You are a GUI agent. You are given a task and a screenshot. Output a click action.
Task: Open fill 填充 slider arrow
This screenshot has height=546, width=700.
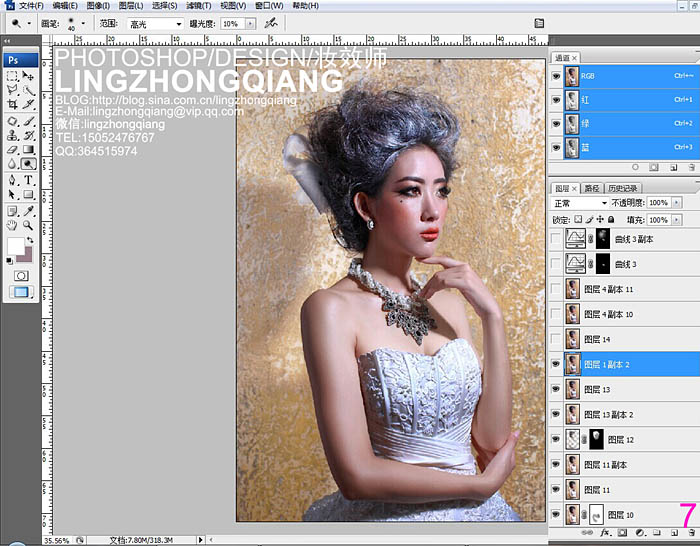coord(677,220)
